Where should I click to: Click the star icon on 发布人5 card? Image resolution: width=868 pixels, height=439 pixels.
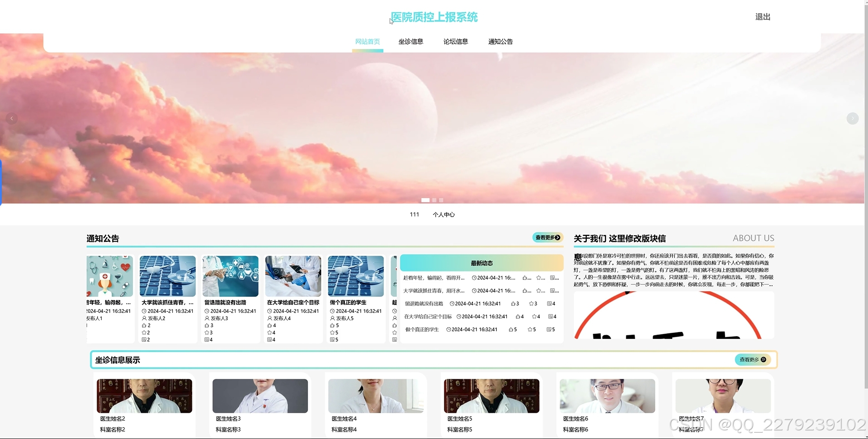pyautogui.click(x=332, y=333)
